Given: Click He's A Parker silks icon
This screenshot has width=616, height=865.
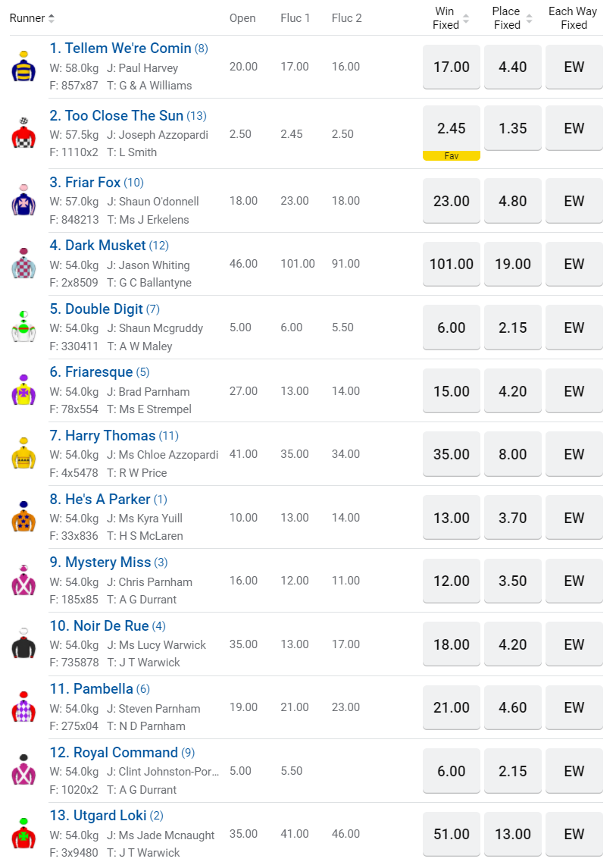Looking at the screenshot, I should (23, 517).
